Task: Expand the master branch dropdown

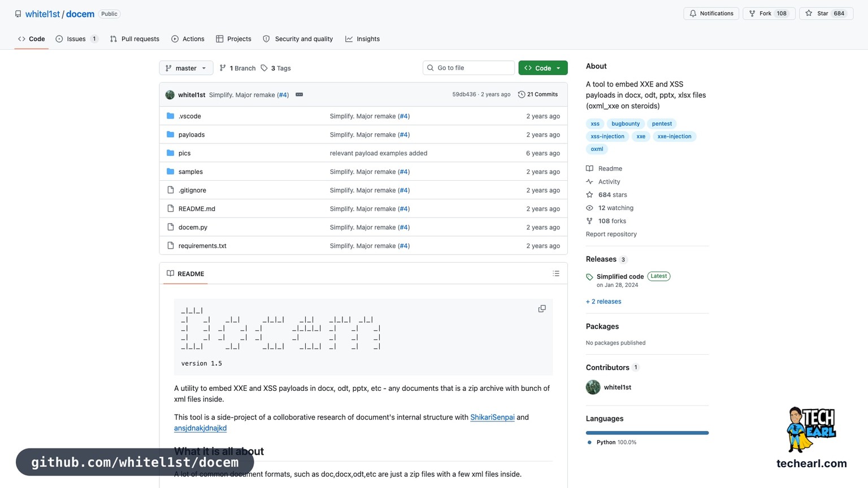Action: tap(186, 68)
